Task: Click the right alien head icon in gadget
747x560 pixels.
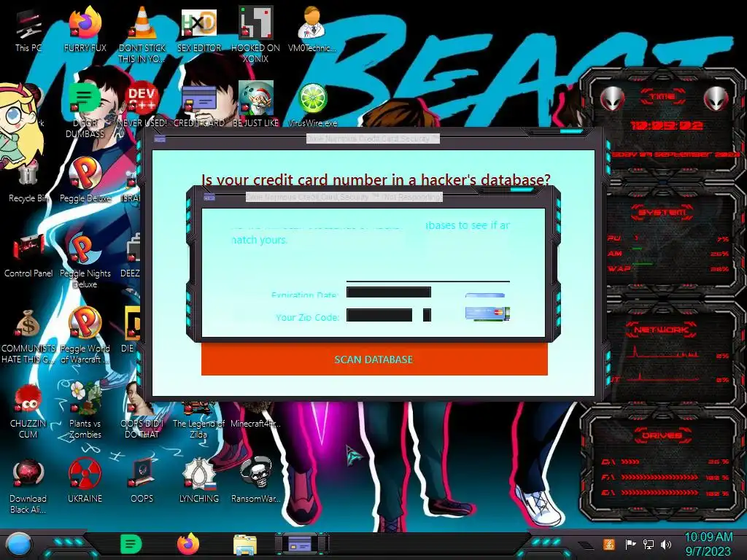Action: [716, 99]
